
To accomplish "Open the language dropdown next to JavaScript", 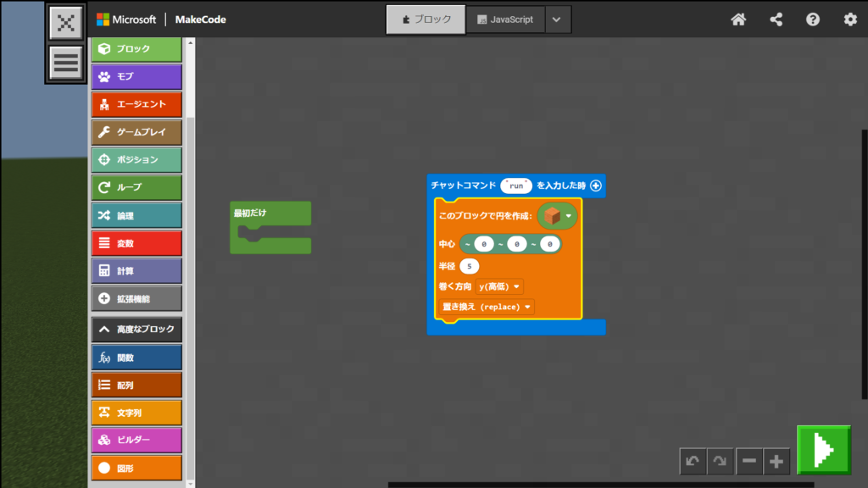I will 557,19.
